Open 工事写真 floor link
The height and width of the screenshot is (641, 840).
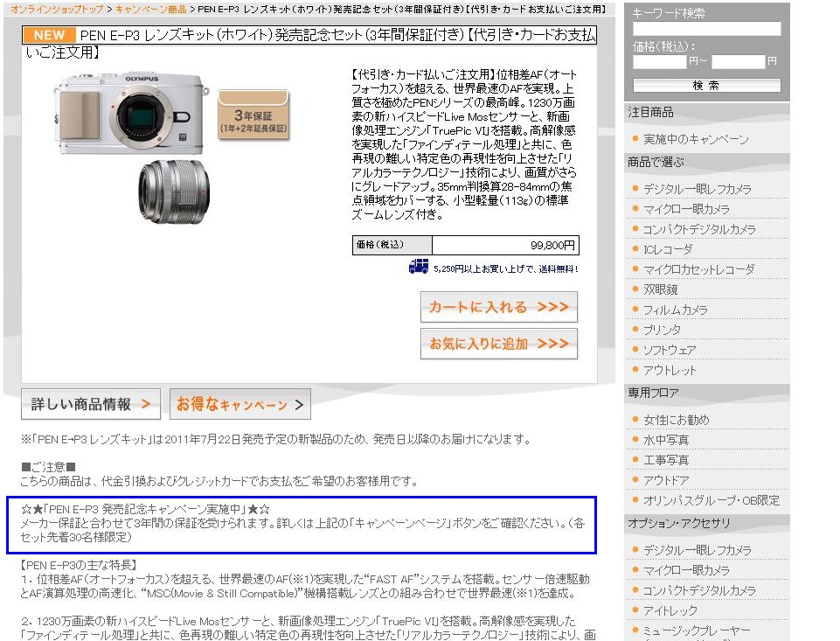point(666,460)
